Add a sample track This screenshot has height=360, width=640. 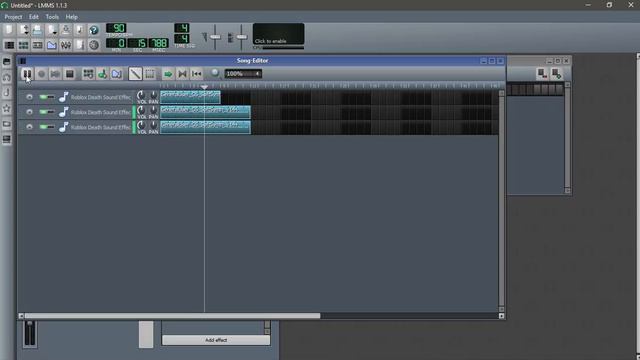pyautogui.click(x=102, y=74)
